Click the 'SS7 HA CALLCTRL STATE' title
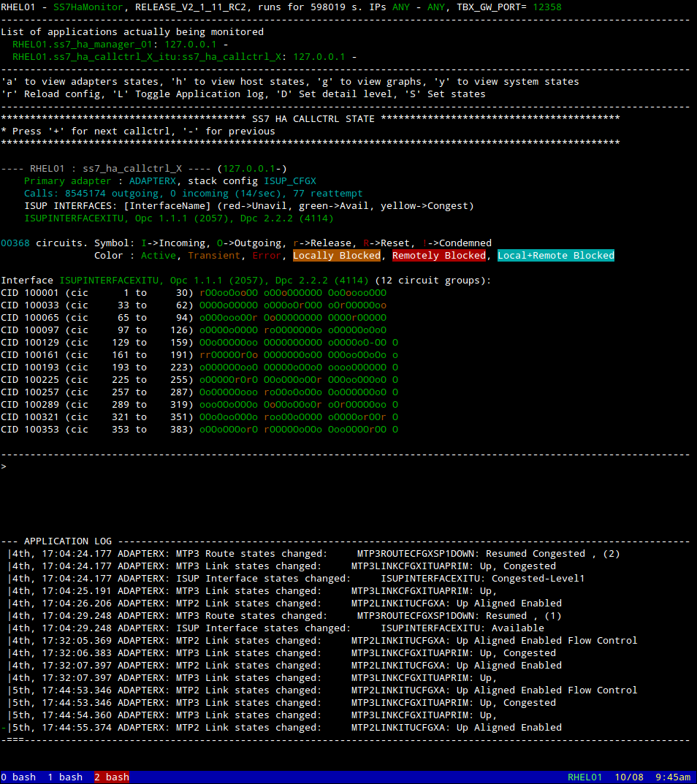 (313, 119)
